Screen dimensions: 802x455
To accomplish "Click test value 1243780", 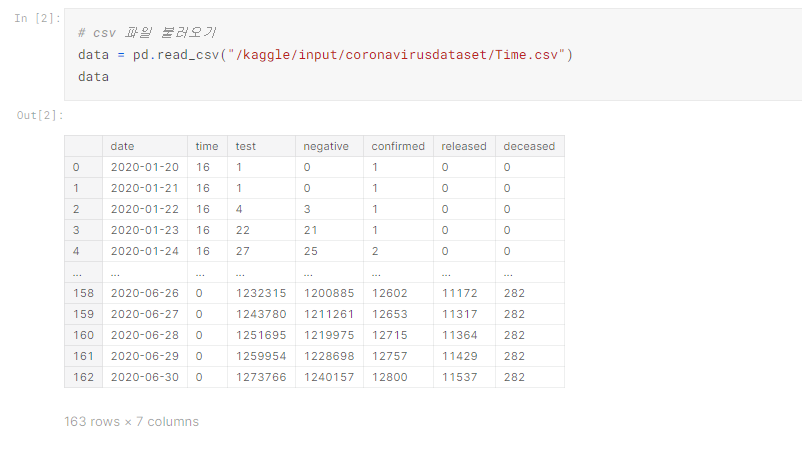I will 261,314.
